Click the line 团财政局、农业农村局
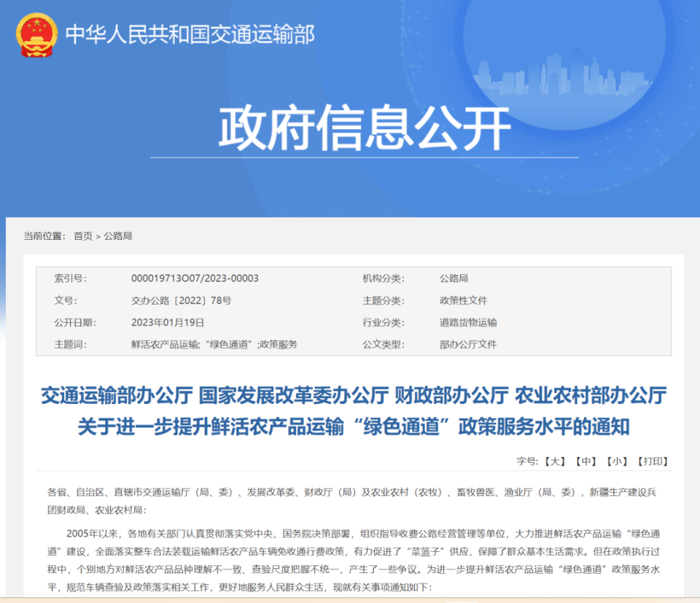Image resolution: width=700 pixels, height=603 pixels. coord(97,510)
